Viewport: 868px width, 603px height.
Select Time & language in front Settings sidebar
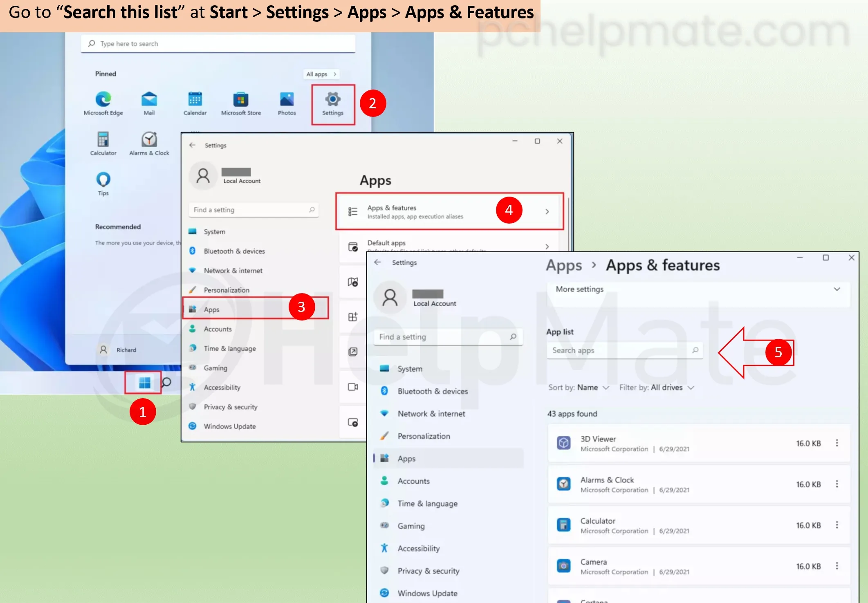tap(449, 504)
